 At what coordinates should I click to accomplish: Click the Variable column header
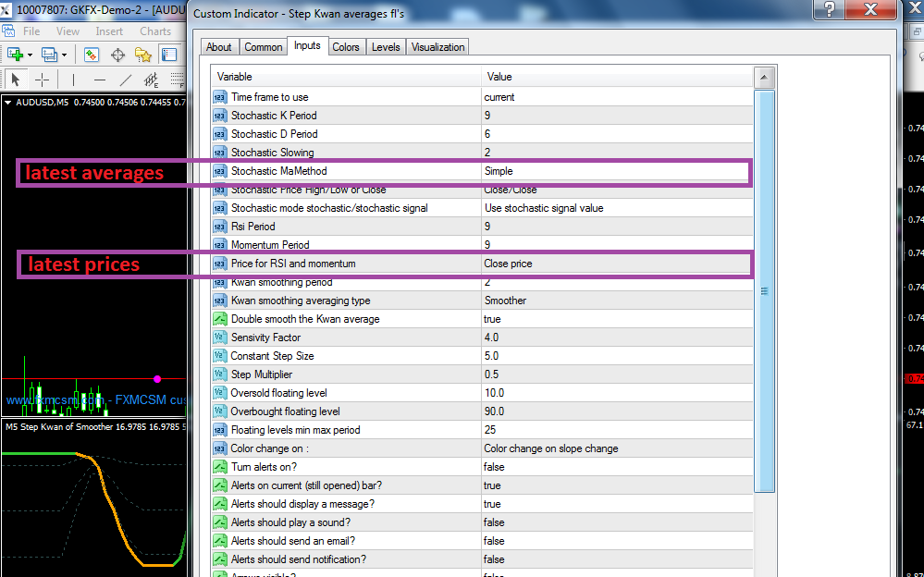[x=346, y=77]
